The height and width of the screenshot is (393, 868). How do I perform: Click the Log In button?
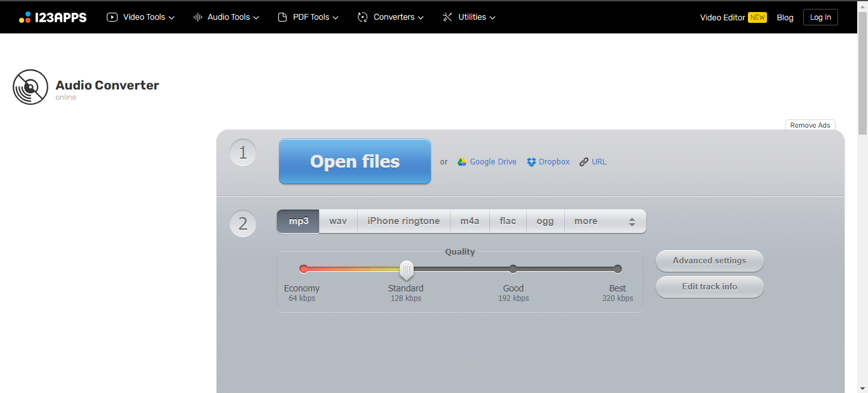point(820,17)
